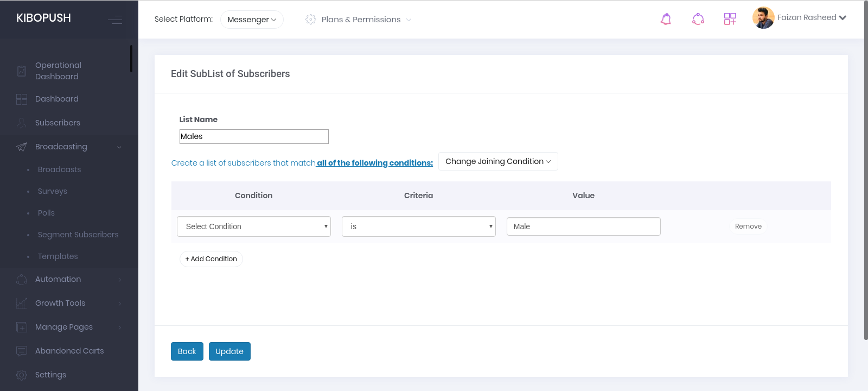The width and height of the screenshot is (868, 391).
Task: Open the notifications bell icon
Action: pos(666,19)
